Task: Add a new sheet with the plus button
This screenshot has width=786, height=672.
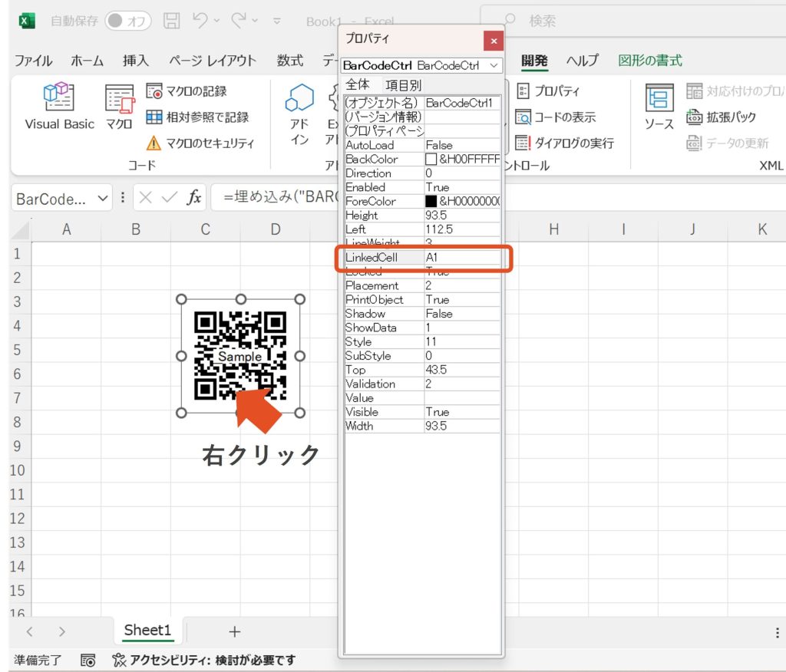Action: click(x=234, y=631)
